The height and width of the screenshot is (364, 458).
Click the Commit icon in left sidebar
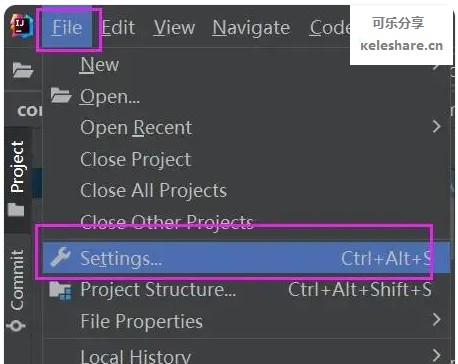(15, 325)
